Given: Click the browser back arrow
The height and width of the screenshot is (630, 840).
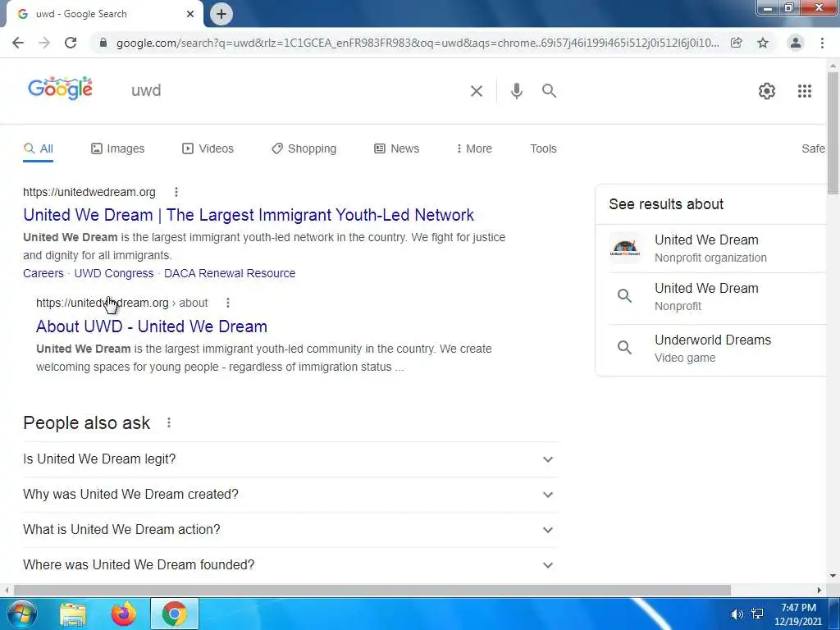Looking at the screenshot, I should [x=18, y=43].
